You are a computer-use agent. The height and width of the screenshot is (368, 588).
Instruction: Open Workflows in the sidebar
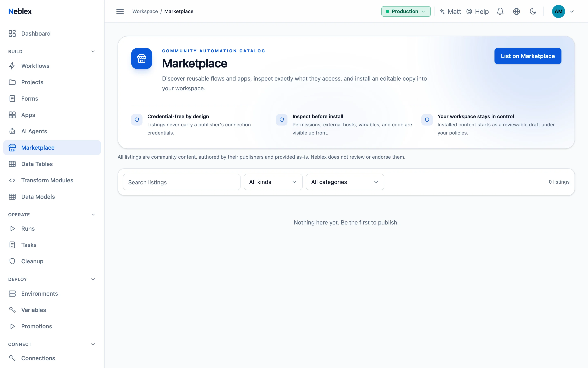52,66
